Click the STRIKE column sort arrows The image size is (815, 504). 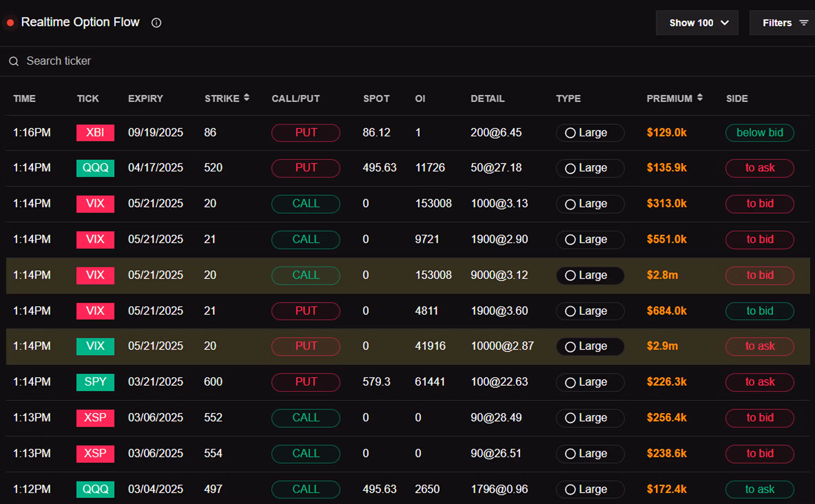point(247,98)
